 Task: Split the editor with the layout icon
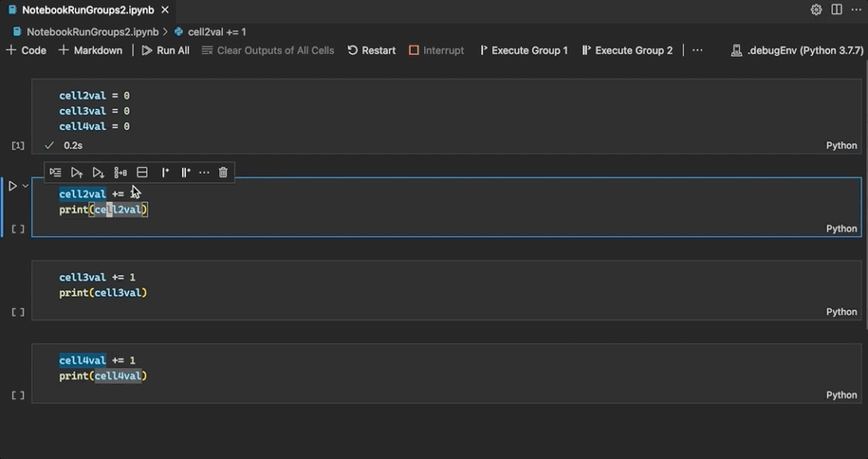click(837, 10)
